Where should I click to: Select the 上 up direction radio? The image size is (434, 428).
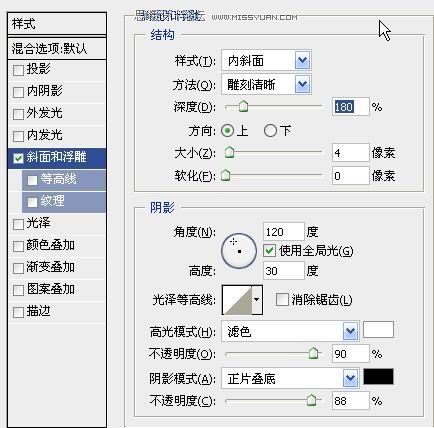[x=228, y=131]
